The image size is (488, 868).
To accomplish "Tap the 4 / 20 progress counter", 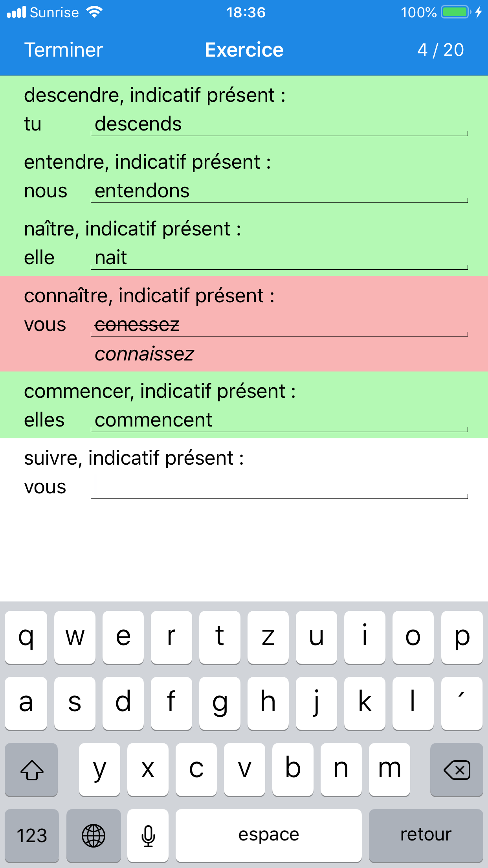I will (x=440, y=50).
